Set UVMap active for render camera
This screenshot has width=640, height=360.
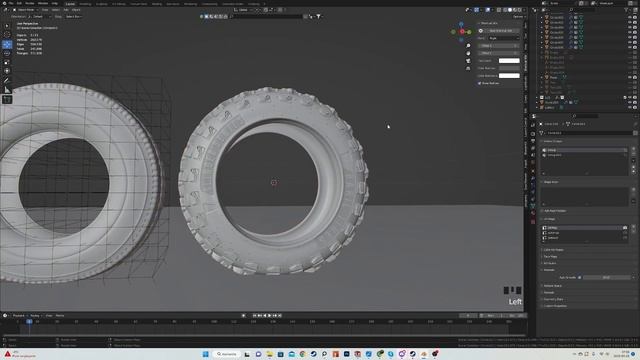coord(625,228)
